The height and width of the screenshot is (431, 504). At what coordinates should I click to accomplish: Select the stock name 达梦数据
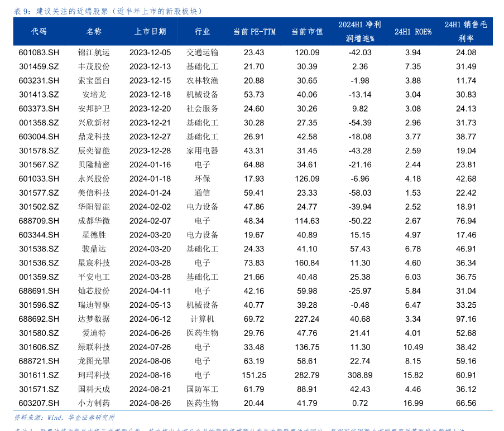tap(94, 319)
